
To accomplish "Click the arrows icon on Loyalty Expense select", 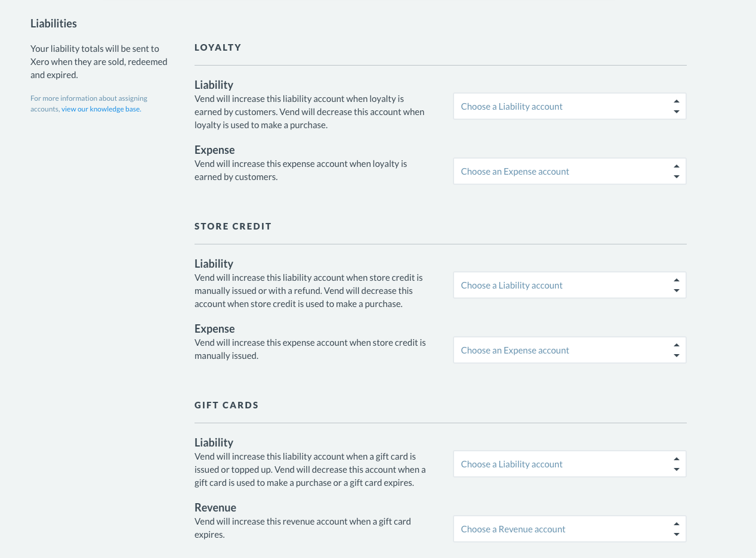I will [676, 171].
